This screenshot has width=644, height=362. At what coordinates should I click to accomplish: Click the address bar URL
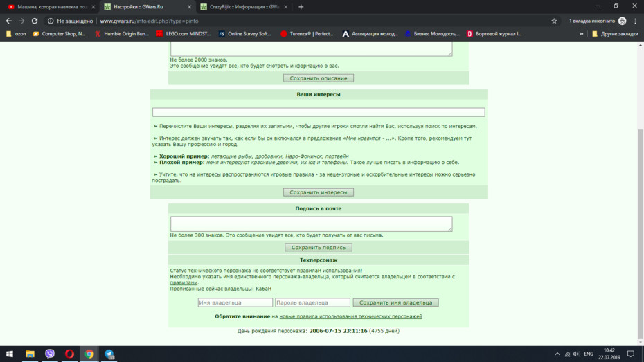[x=149, y=21]
